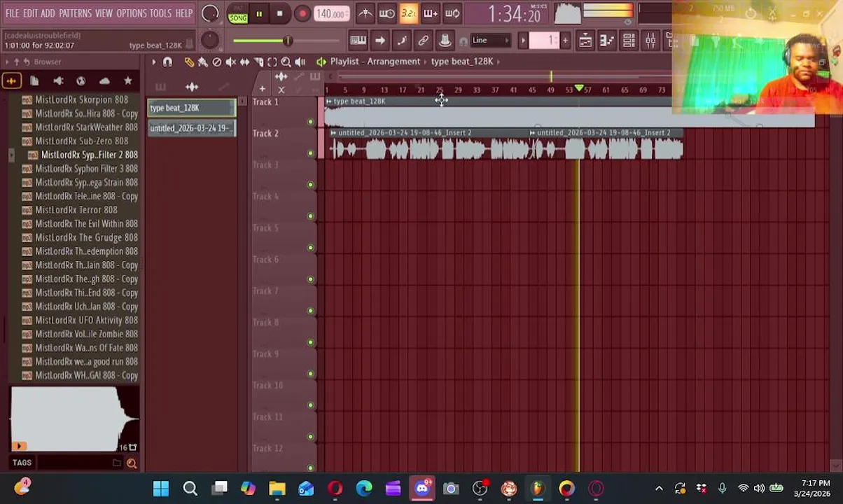The width and height of the screenshot is (843, 504).
Task: Toggle the 3.2.1 recording countdown
Action: [409, 13]
